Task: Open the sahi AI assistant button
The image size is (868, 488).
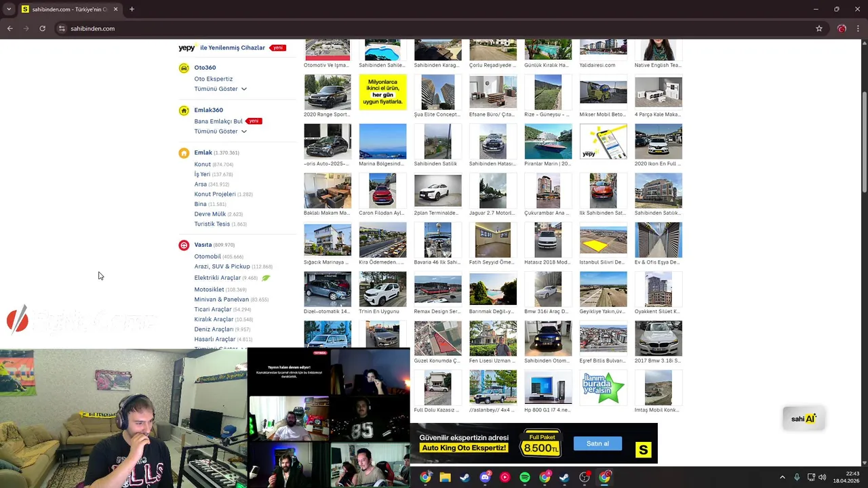Action: tap(804, 418)
